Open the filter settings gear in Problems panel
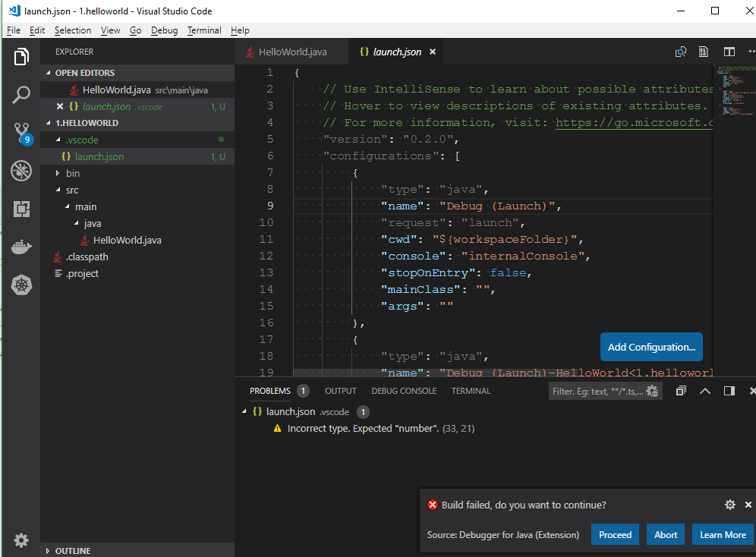Screen dimensions: 756x557 click(x=652, y=391)
